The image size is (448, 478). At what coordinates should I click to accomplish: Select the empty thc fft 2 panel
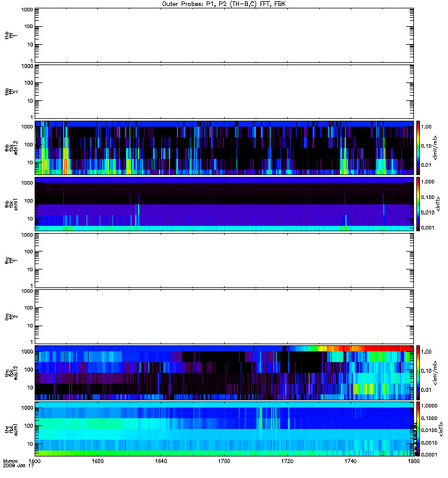[224, 317]
